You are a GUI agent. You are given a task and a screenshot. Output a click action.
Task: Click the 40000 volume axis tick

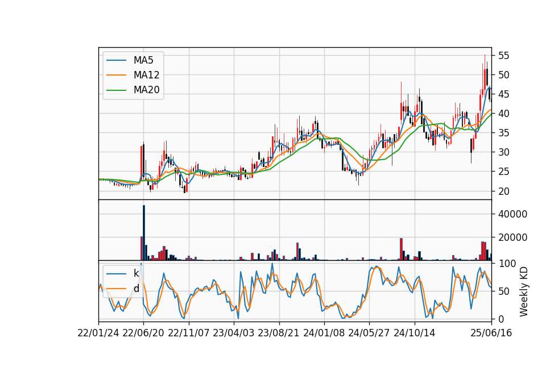512,214
